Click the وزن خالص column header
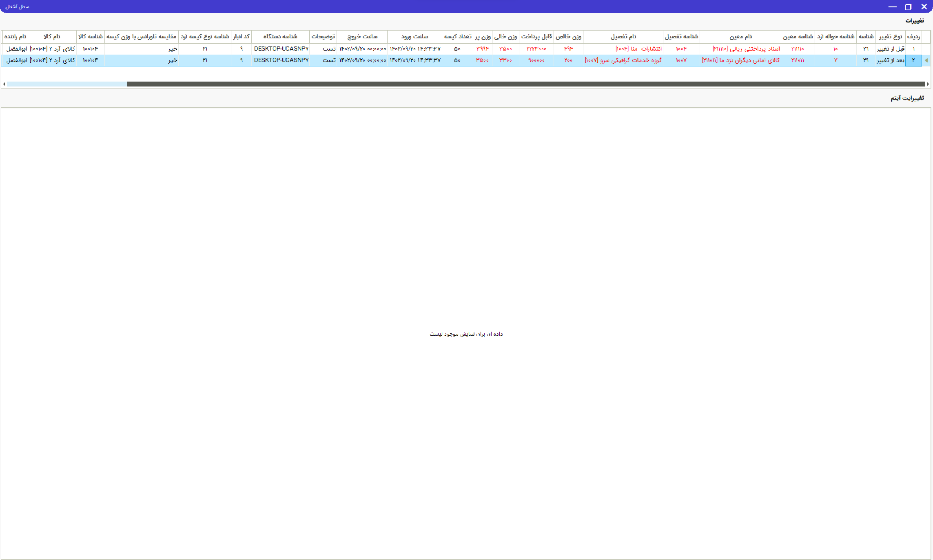 pyautogui.click(x=568, y=36)
